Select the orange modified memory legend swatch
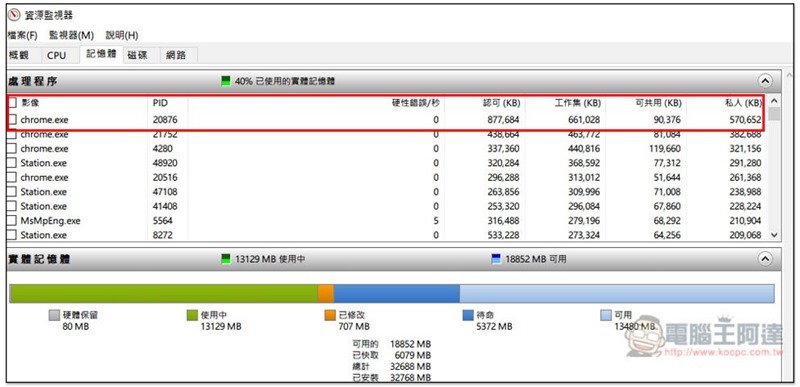Screen dimensions: 800x387 (330, 315)
